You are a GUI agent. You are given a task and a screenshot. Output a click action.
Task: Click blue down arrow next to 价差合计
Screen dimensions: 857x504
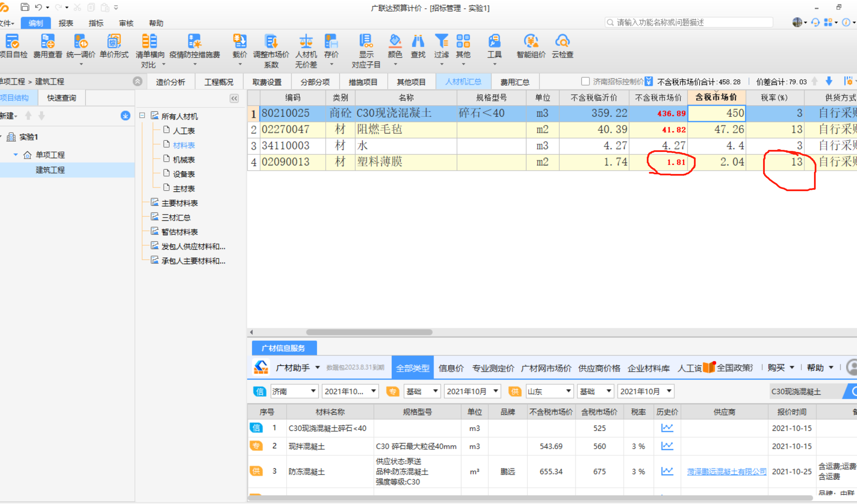(x=829, y=81)
